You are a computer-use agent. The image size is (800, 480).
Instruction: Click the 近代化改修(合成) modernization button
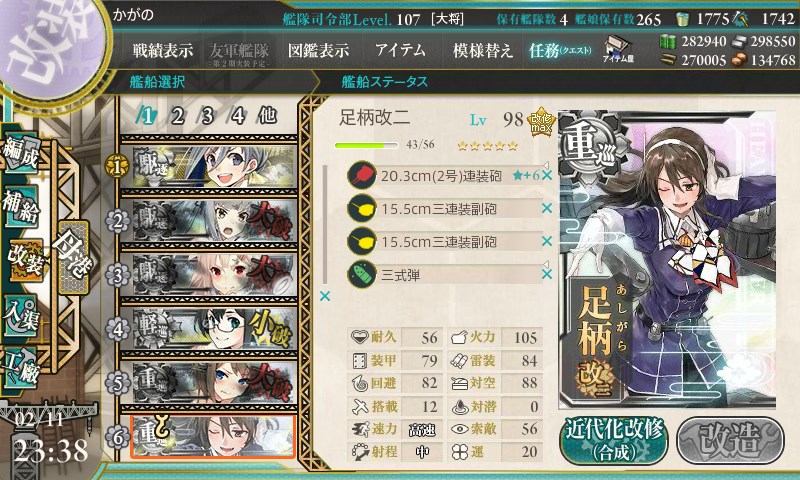(614, 440)
